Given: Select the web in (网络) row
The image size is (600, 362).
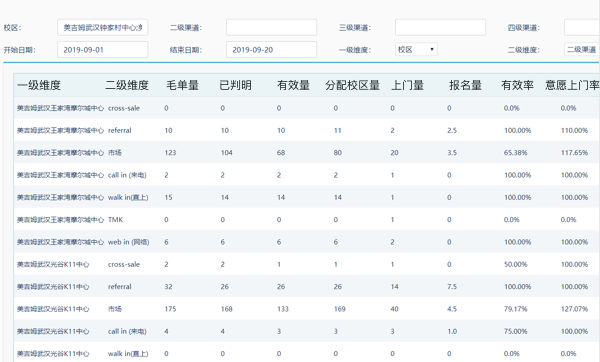Looking at the screenshot, I should [x=307, y=242].
